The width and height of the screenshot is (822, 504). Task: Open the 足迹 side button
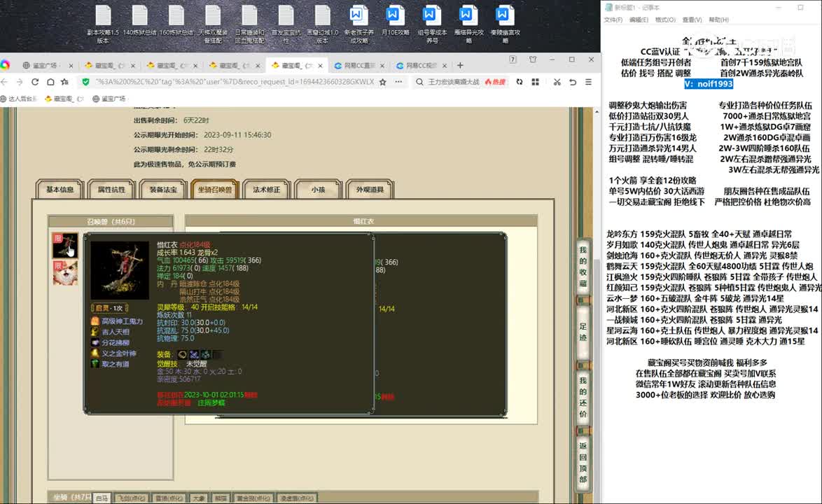(x=583, y=332)
